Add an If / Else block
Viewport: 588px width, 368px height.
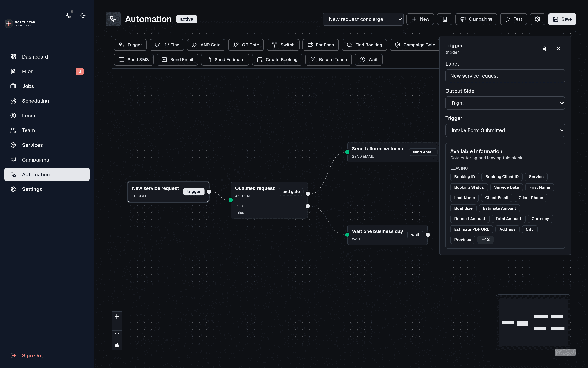pos(167,45)
